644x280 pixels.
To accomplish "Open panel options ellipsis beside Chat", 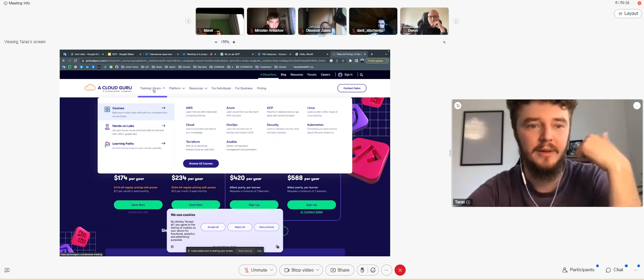I will [636, 270].
